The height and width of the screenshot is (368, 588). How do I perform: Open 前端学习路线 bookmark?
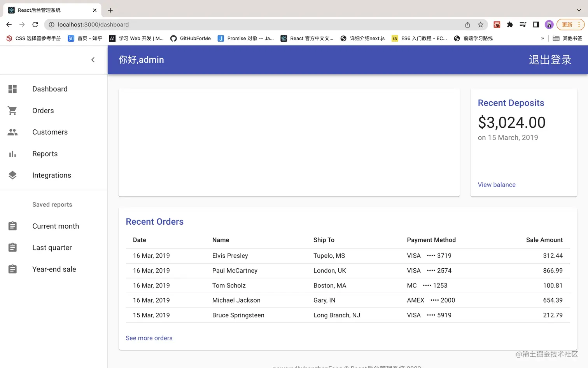473,38
